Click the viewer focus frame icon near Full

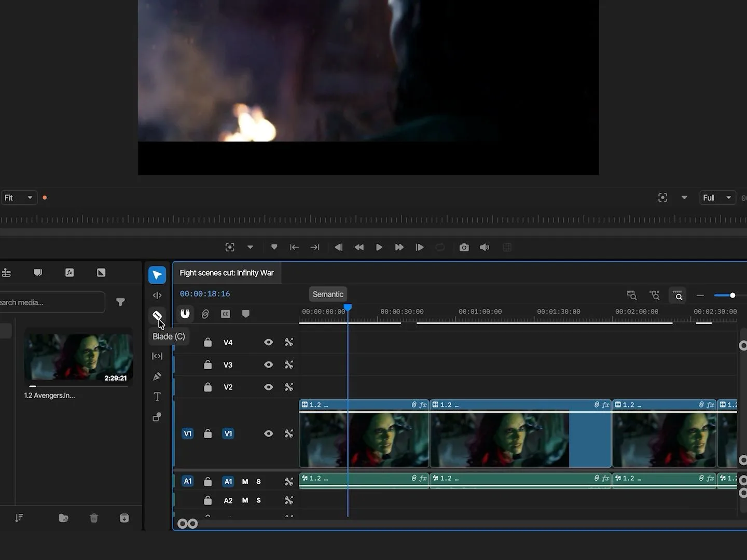coord(663,198)
